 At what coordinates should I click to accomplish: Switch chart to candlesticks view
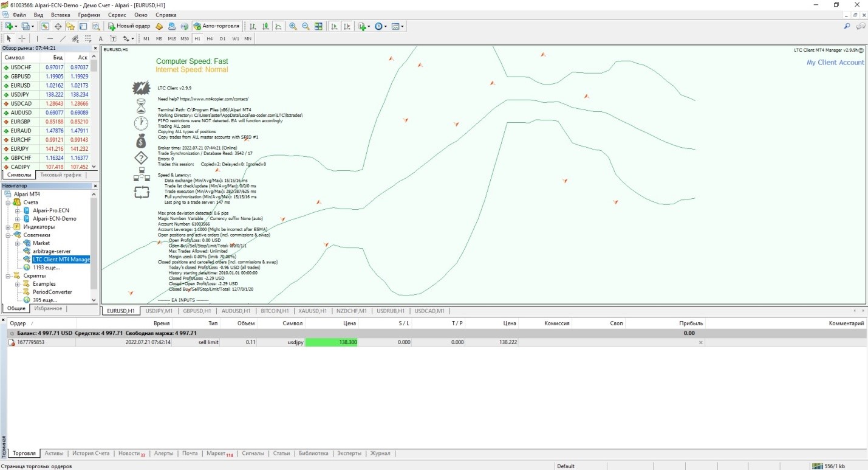point(265,26)
